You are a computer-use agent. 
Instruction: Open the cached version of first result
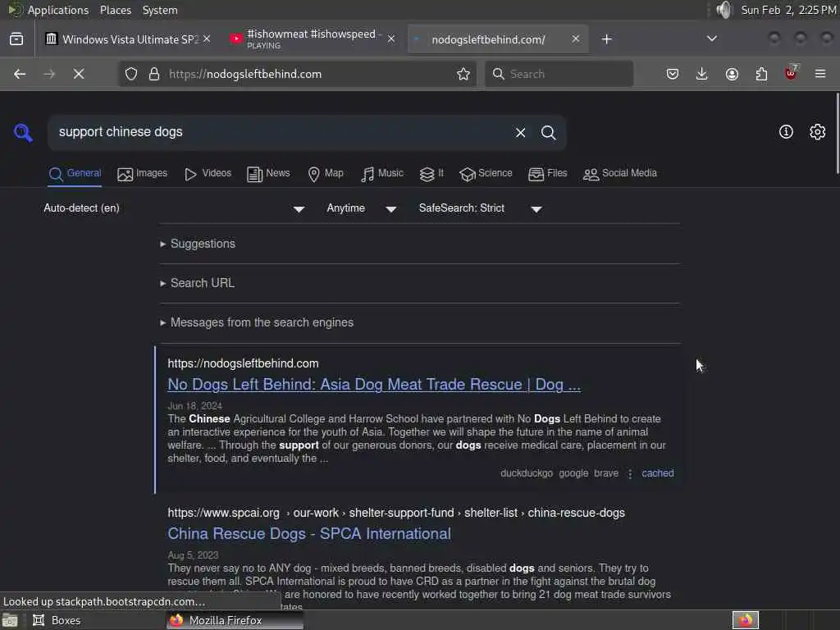[658, 473]
